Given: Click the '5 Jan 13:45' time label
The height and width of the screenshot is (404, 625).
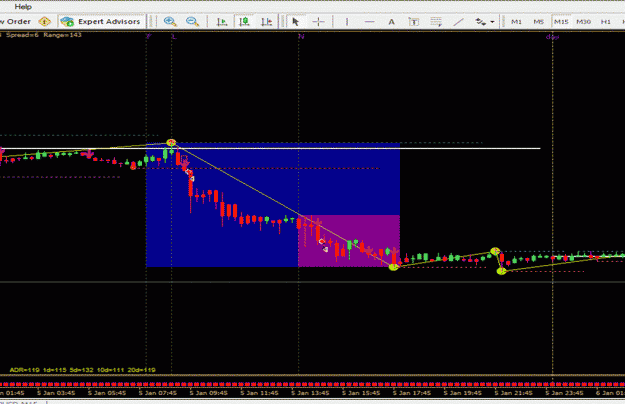Looking at the screenshot, I should pos(310,393).
